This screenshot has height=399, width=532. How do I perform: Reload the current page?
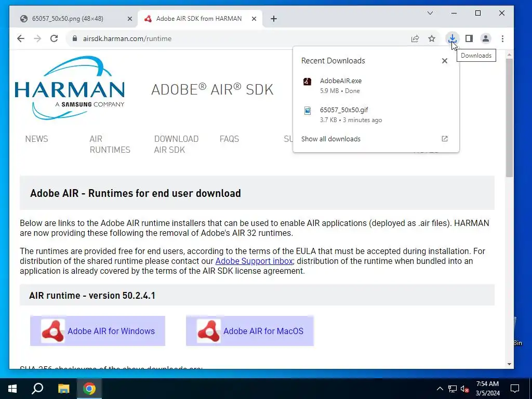[54, 38]
